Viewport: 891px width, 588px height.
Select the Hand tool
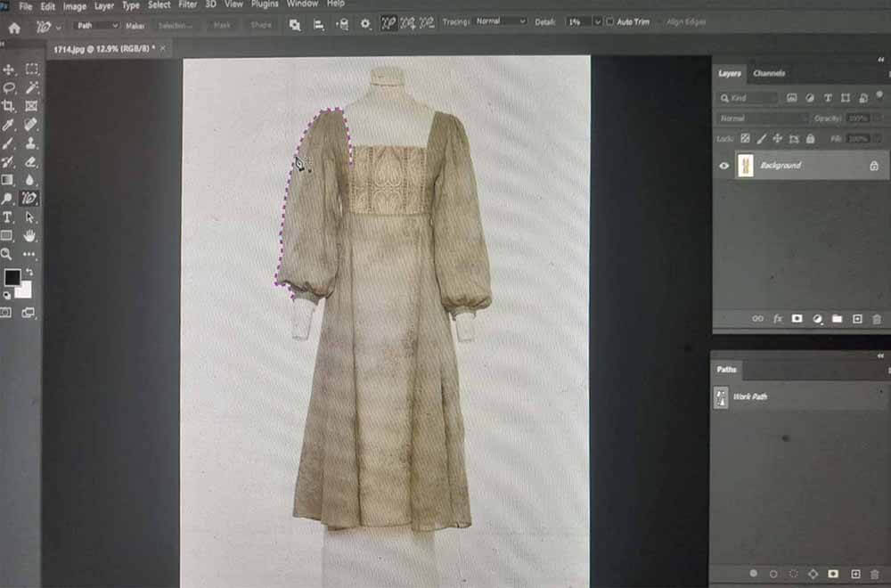pos(29,235)
